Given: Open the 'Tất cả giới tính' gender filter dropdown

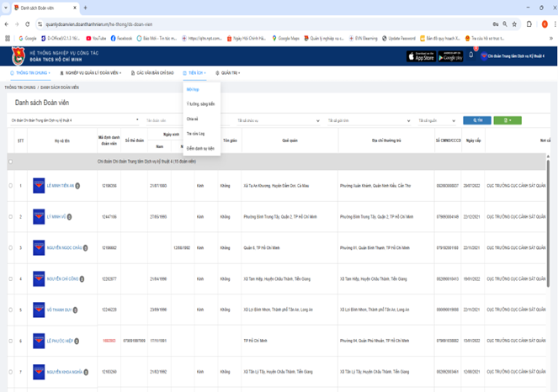Looking at the screenshot, I should click(x=347, y=120).
